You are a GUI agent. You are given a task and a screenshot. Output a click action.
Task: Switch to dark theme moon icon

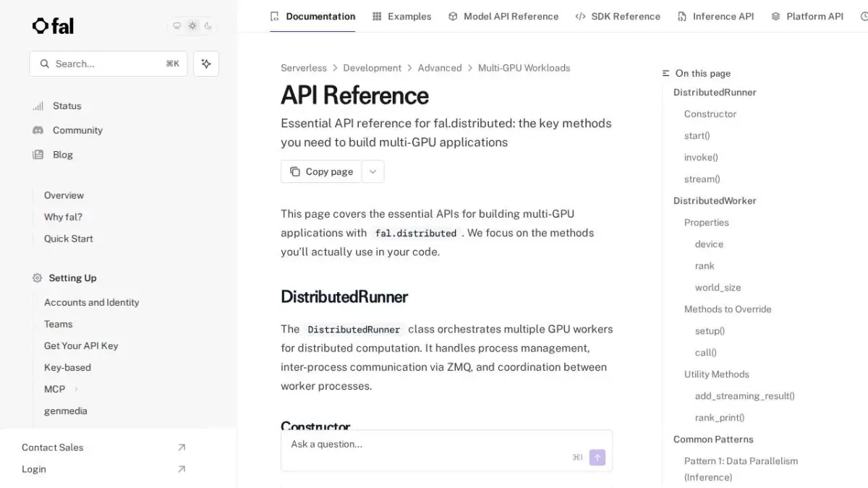(x=208, y=26)
